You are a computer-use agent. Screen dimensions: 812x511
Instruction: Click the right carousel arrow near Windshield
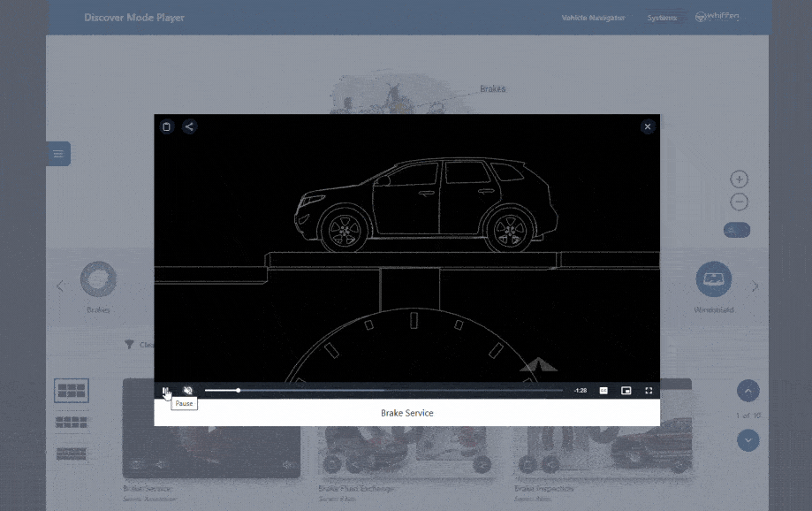click(754, 286)
